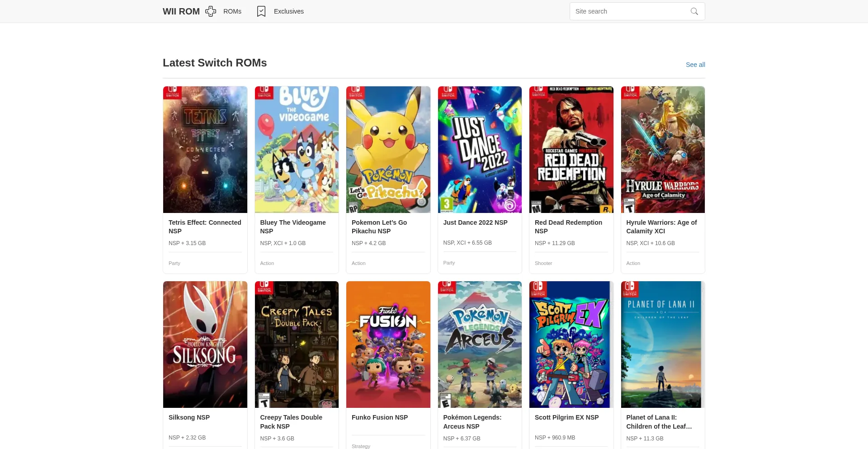Click the Action tag under Bluey
Screen dimensions: 868x449
tap(267, 263)
